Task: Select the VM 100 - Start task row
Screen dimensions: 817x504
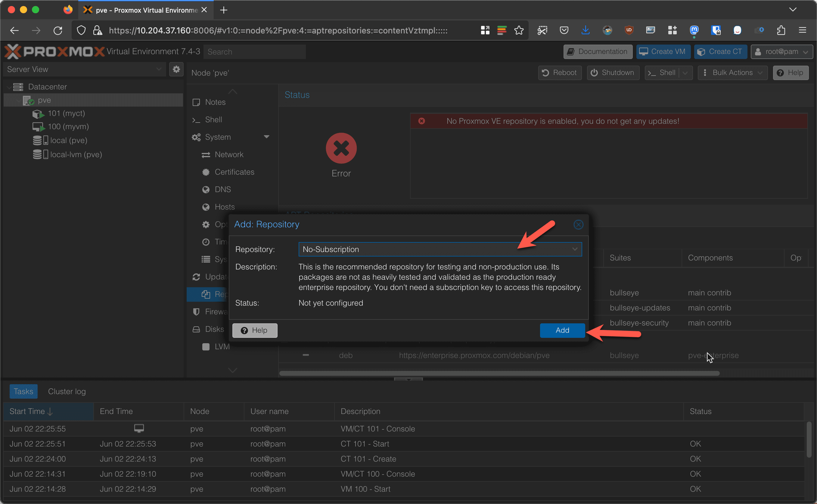Action: (x=404, y=489)
